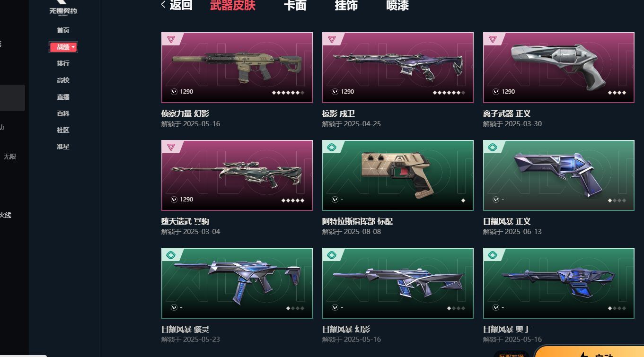Open the 喷漆 tab
The height and width of the screenshot is (357, 644).
(x=397, y=5)
